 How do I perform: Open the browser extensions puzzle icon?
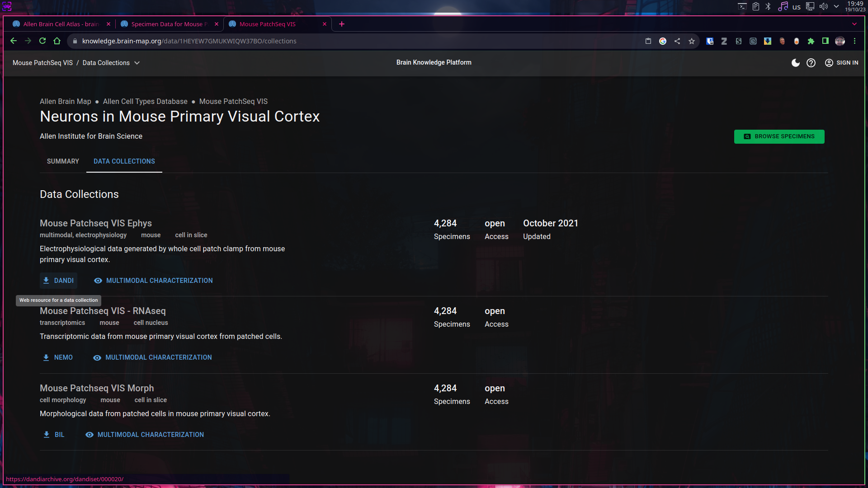coord(811,41)
